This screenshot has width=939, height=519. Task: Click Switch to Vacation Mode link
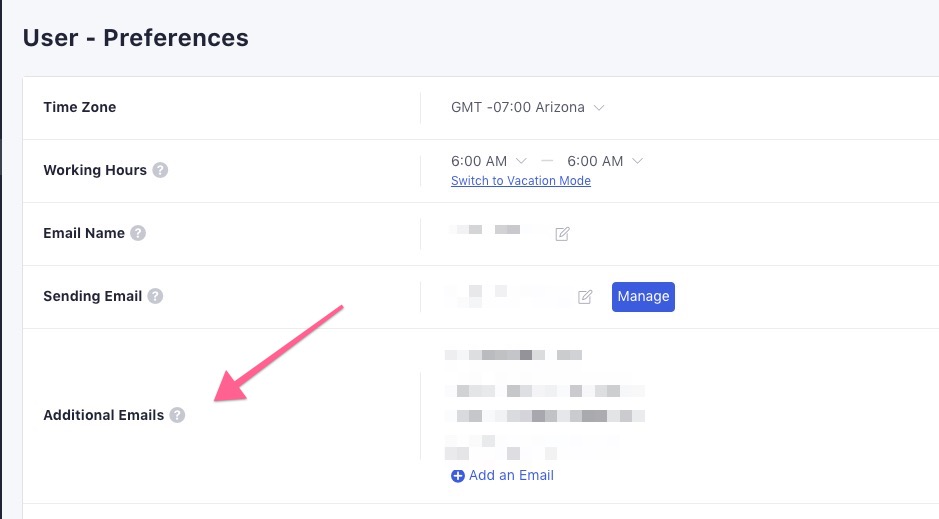click(521, 181)
